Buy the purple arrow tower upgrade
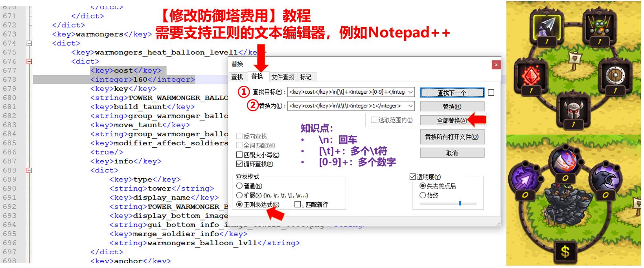 [524, 181]
